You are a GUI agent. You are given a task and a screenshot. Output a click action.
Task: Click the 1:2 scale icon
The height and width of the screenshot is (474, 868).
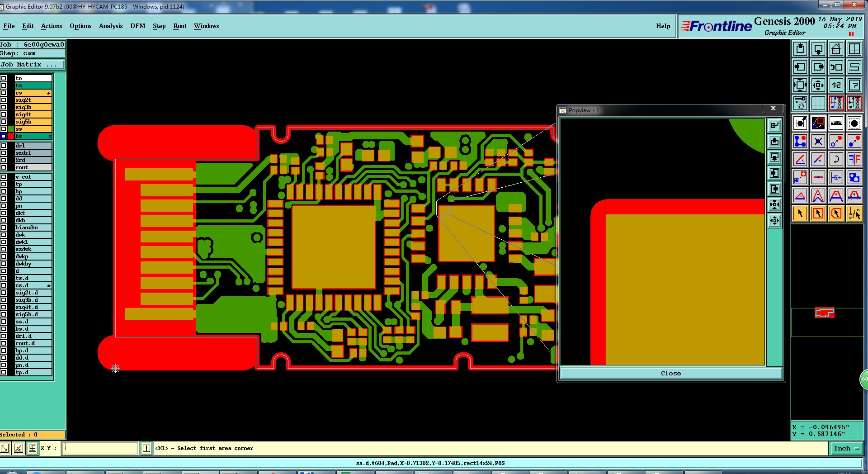coord(836,85)
